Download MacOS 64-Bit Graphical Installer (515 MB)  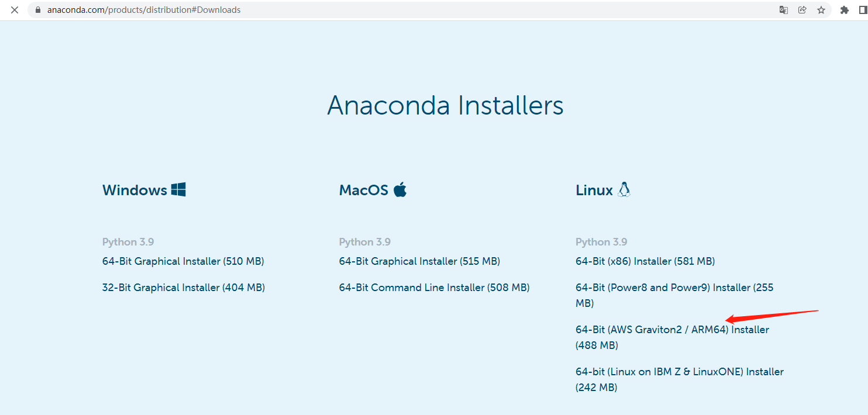point(419,261)
